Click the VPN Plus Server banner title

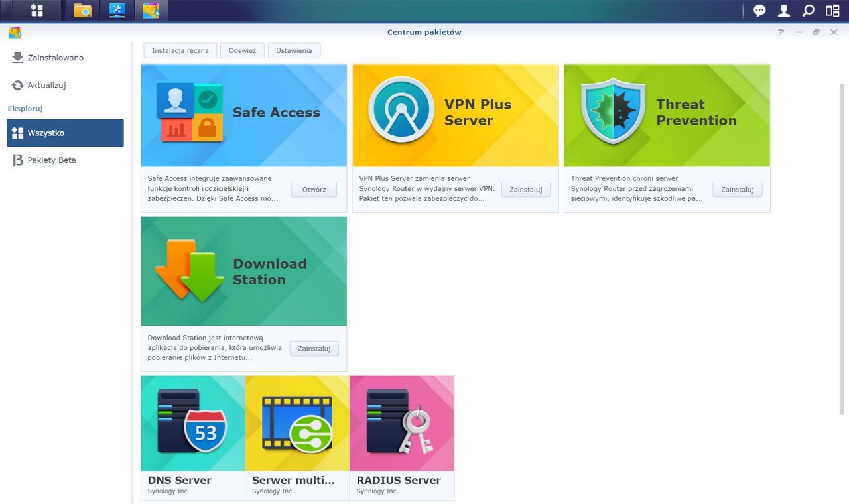coord(478,113)
